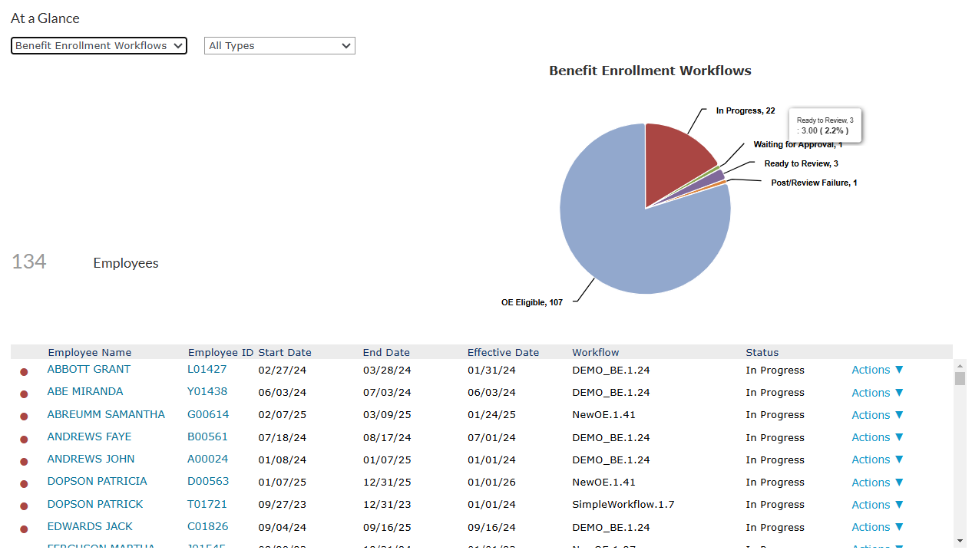Click the scrollbar down arrow in employee table
Screen dimensions: 972x560
959,541
